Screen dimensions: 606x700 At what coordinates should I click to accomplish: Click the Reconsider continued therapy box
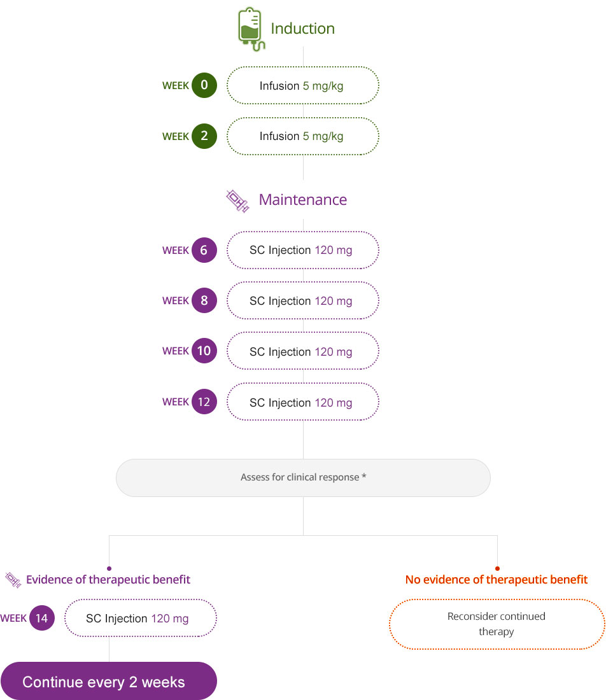tap(497, 624)
